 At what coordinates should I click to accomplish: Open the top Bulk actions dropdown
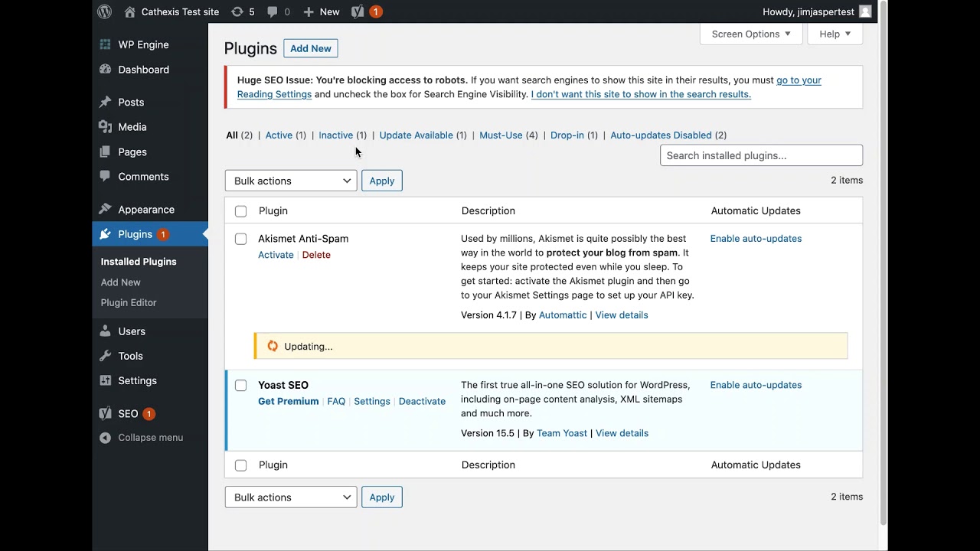[291, 181]
